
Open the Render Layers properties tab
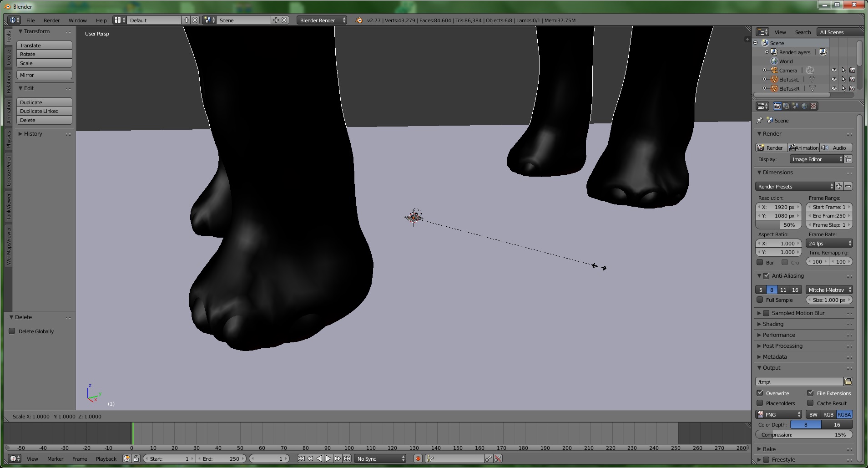786,106
